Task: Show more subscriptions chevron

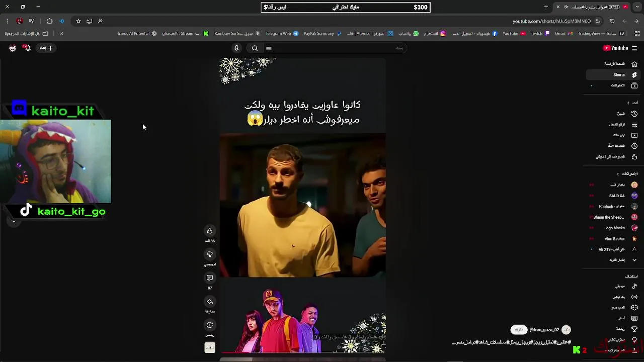Action: [634, 260]
